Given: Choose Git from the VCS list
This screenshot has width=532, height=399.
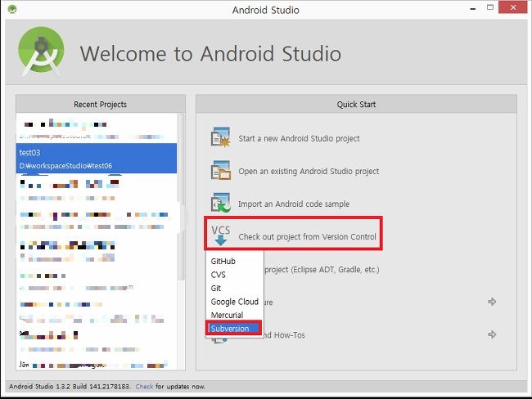Looking at the screenshot, I should pyautogui.click(x=216, y=288).
